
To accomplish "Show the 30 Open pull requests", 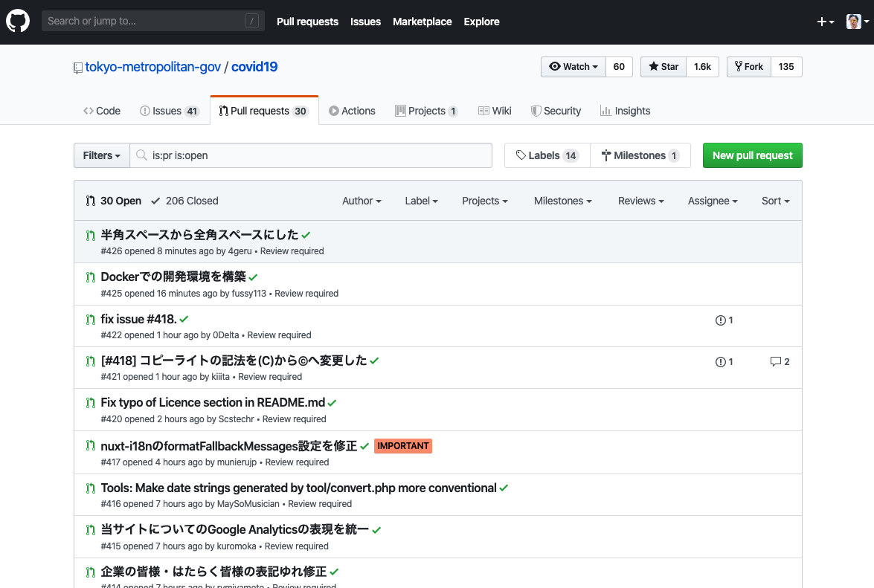I will click(114, 201).
